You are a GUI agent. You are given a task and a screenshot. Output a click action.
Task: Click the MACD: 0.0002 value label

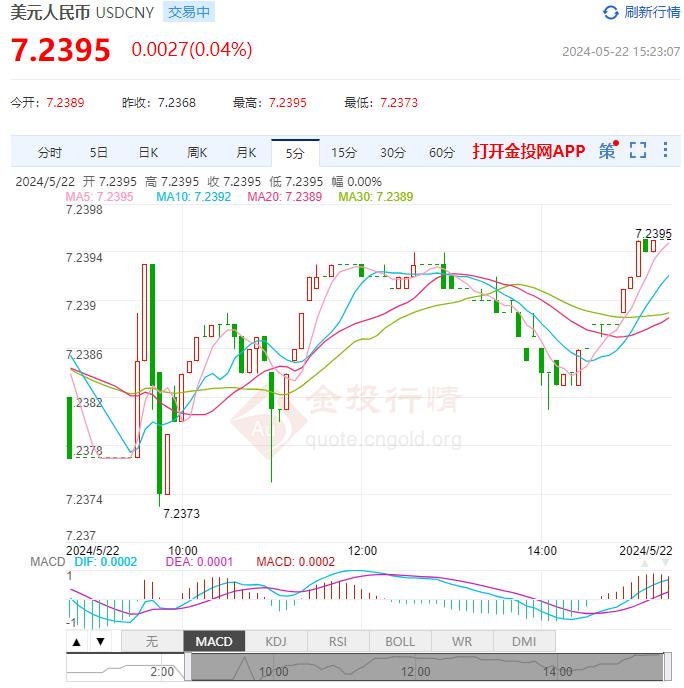[x=296, y=562]
